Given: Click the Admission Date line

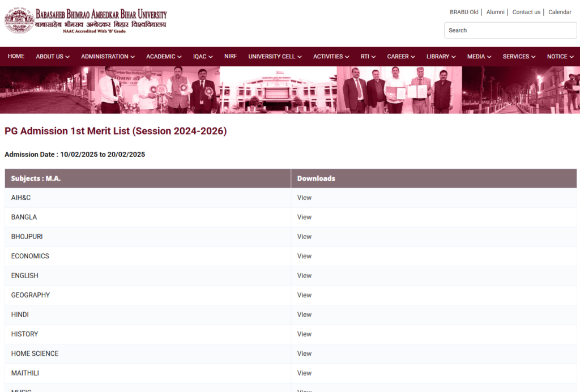Looking at the screenshot, I should [x=75, y=155].
